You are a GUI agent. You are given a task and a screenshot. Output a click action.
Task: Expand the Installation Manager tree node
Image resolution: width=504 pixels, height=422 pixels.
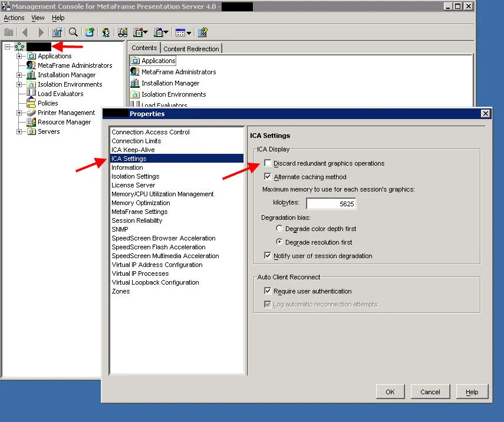[x=19, y=75]
